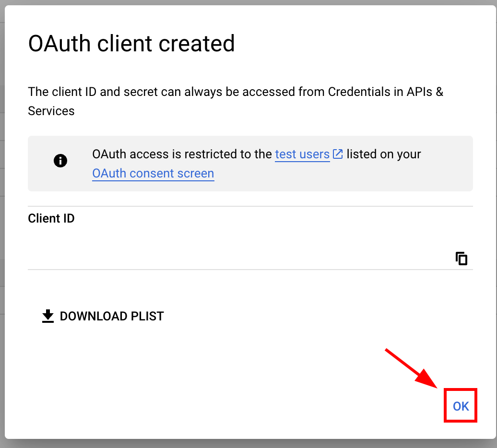Select the copy icon on the Client ID row
This screenshot has width=497, height=448.
tap(461, 258)
